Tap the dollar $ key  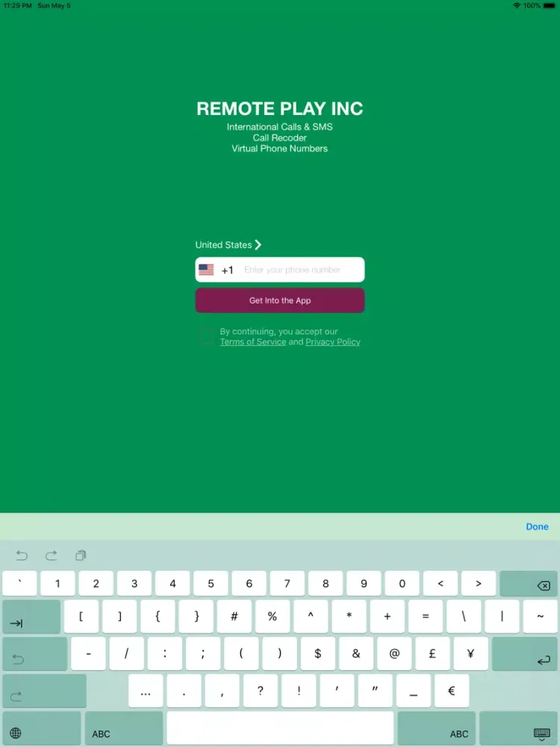pos(317,654)
